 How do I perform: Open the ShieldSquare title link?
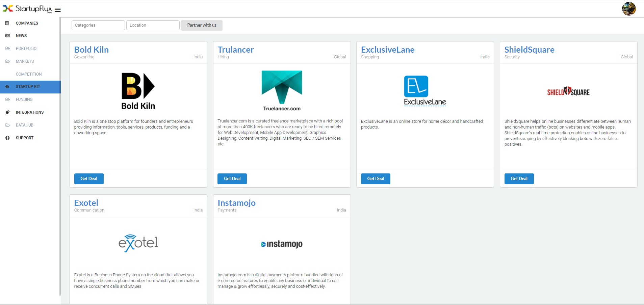tap(530, 50)
